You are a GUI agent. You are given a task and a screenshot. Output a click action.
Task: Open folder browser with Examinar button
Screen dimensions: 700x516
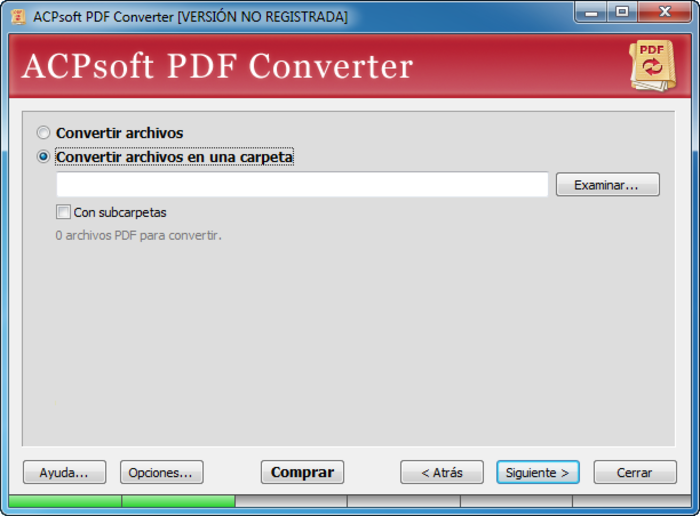pyautogui.click(x=607, y=185)
